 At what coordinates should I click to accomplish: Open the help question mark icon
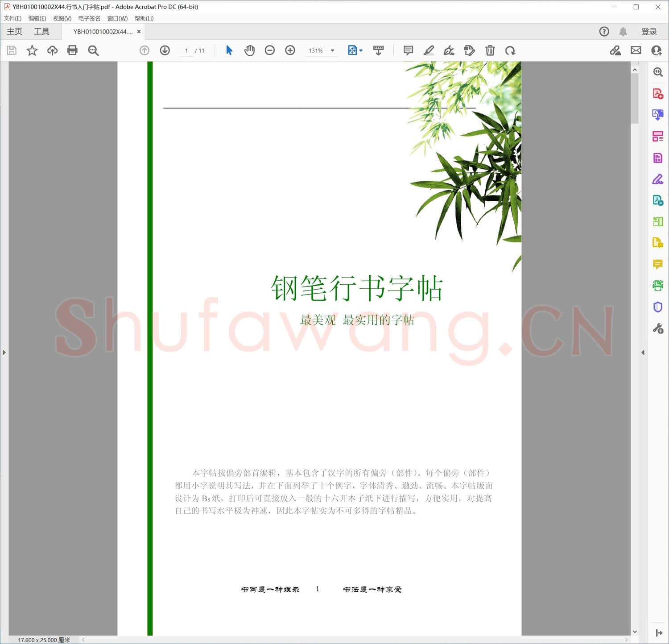click(x=604, y=32)
